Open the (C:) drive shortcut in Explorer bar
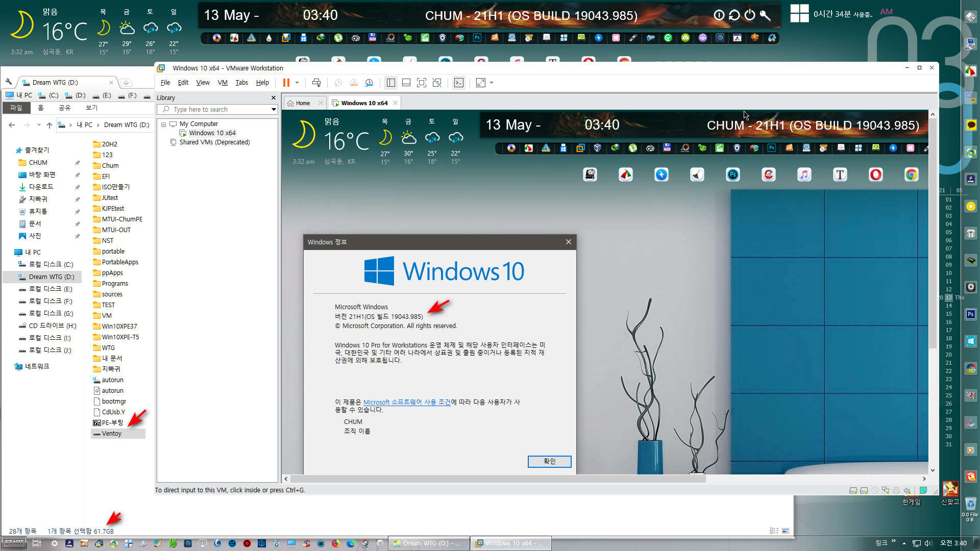This screenshot has height=551, width=980. click(x=48, y=95)
